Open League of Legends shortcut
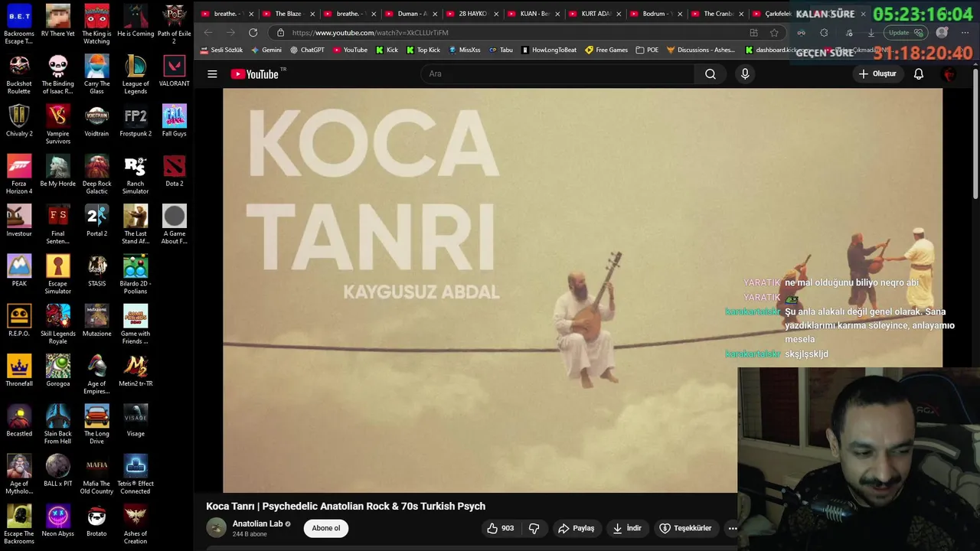 pyautogui.click(x=136, y=74)
